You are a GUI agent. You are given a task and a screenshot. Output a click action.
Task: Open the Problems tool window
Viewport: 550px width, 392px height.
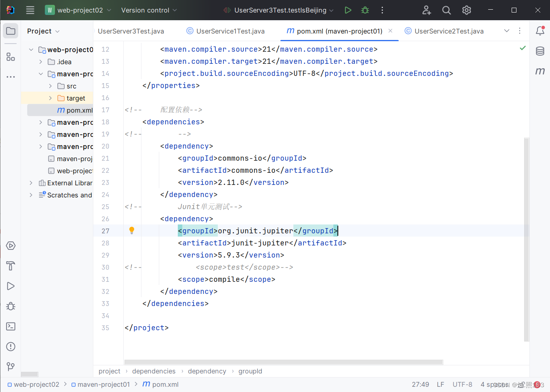pyautogui.click(x=11, y=346)
